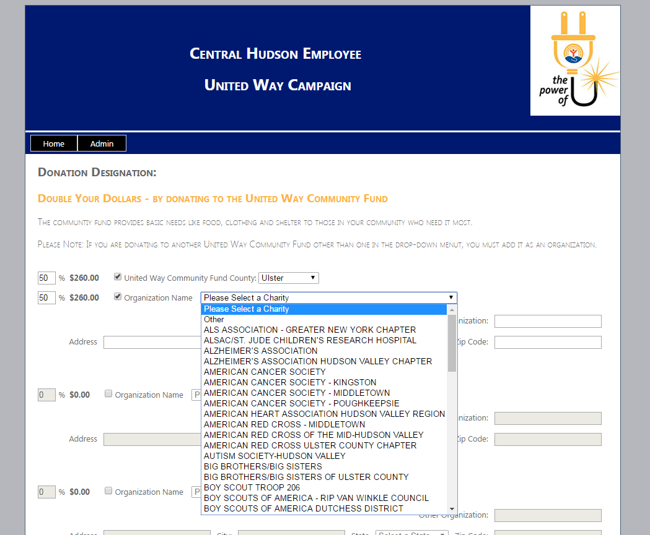Viewport: 650px width, 535px height.
Task: Focus the first Address input field
Action: click(x=152, y=342)
